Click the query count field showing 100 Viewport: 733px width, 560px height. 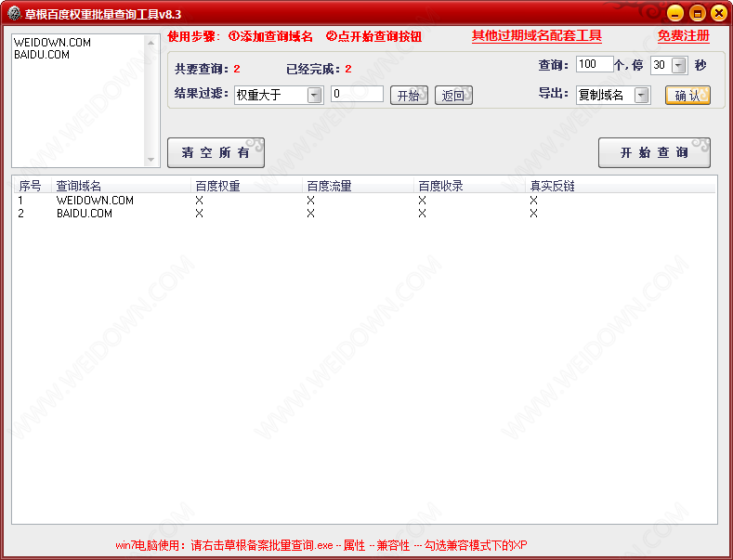[595, 64]
